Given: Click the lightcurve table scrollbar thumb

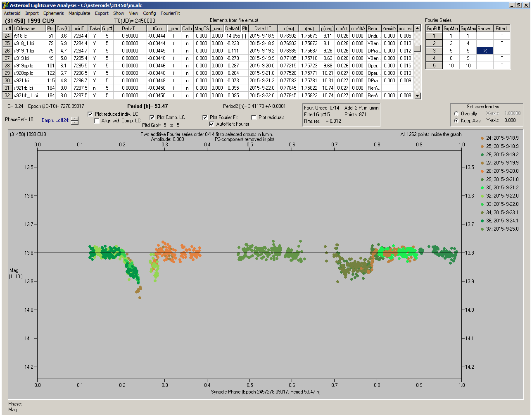Looking at the screenshot, I should (x=417, y=48).
